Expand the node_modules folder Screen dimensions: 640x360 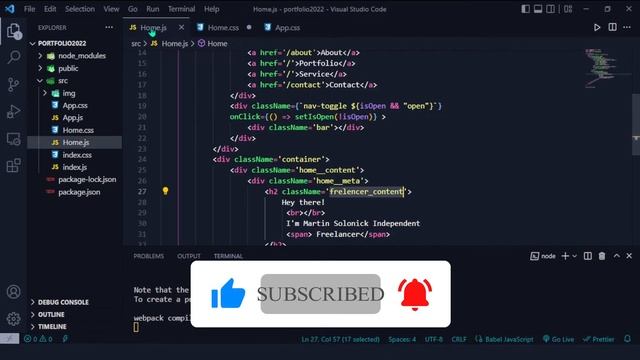click(x=40, y=56)
